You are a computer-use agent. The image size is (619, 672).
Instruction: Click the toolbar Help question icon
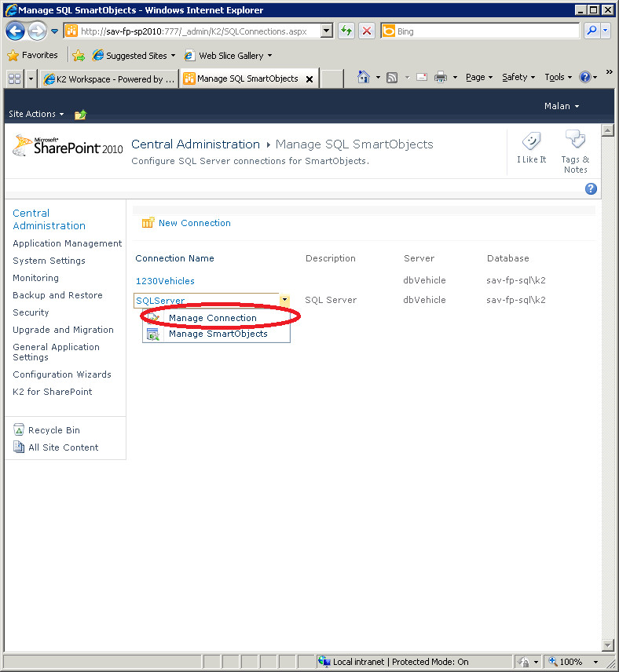[584, 77]
